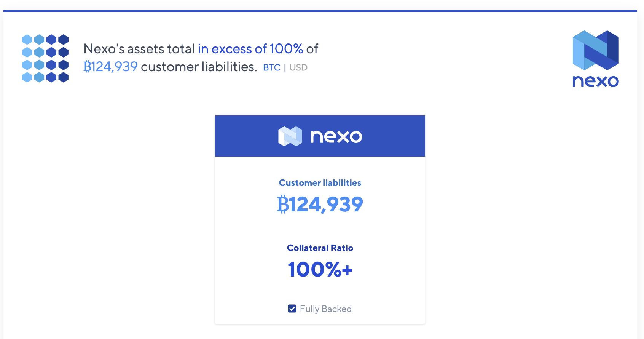Click the blue progress bar at page top
The height and width of the screenshot is (339, 644).
(320, 11)
